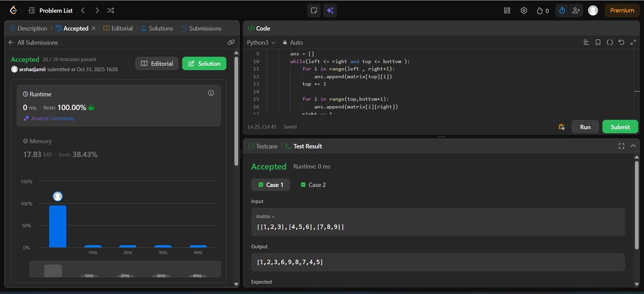Collapse the test result panel chevron
The height and width of the screenshot is (294, 644).
(633, 146)
